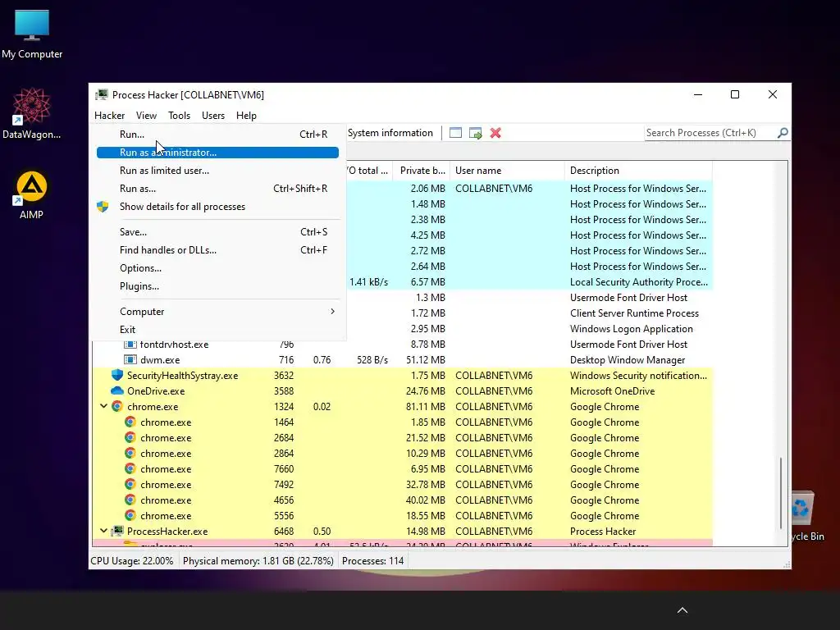This screenshot has height=630, width=840.
Task: Click the Find window and thread icon
Action: pos(475,133)
